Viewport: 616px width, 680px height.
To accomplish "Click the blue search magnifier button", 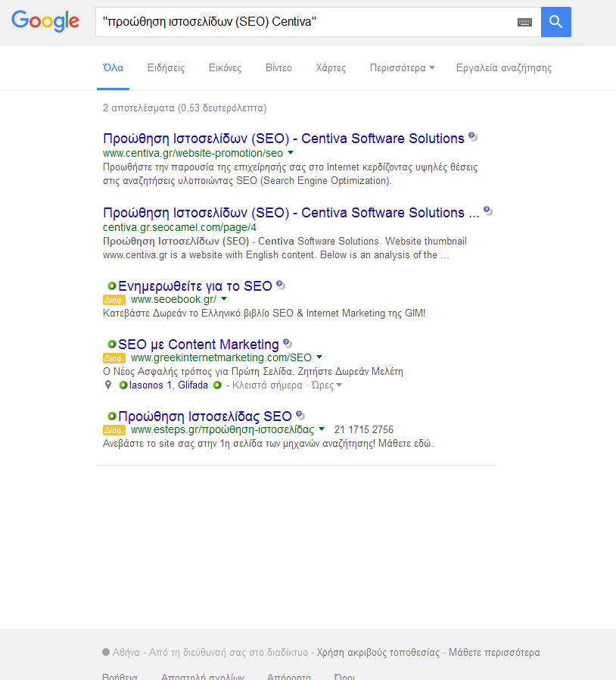I will pyautogui.click(x=555, y=22).
